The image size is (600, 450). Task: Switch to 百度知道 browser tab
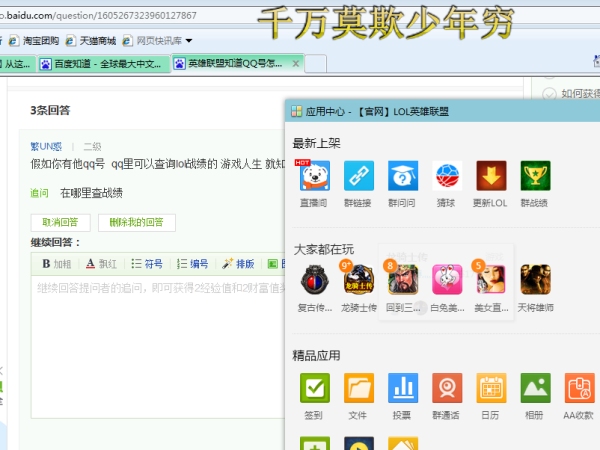pyautogui.click(x=103, y=64)
